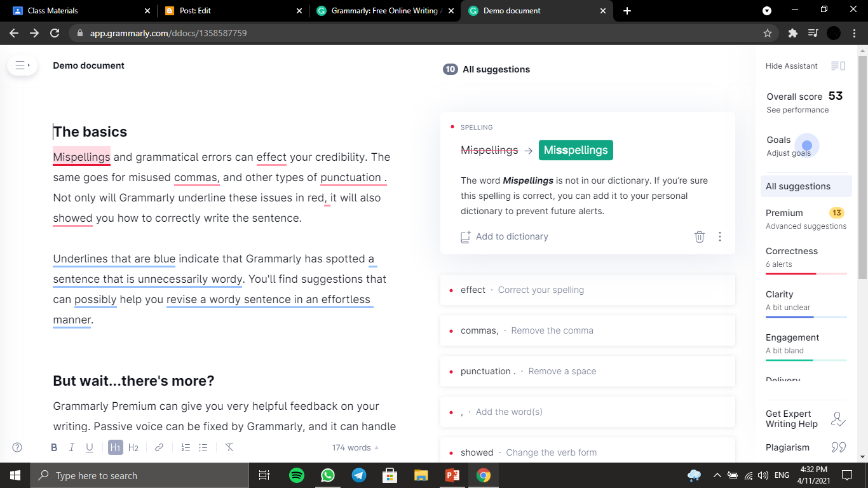The image size is (868, 488).
Task: Dismiss the Mispellings suggestion with trash icon
Action: [x=700, y=236]
